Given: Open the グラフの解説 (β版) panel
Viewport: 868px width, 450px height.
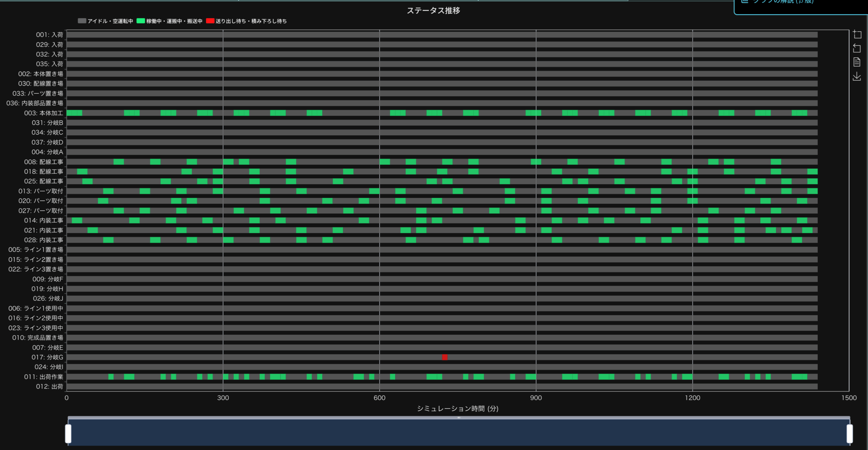Looking at the screenshot, I should [x=783, y=2].
